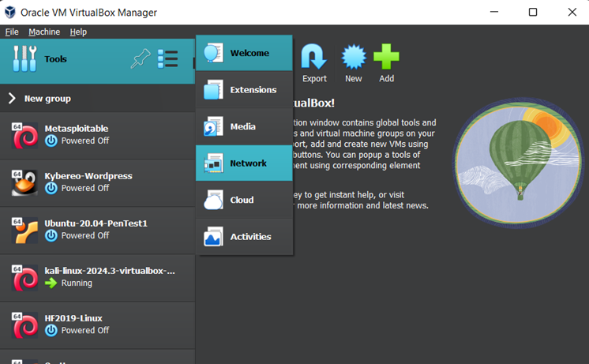This screenshot has width=589, height=364.
Task: Click Ubuntu-20.04-PenTest1 powered off icon
Action: click(51, 235)
